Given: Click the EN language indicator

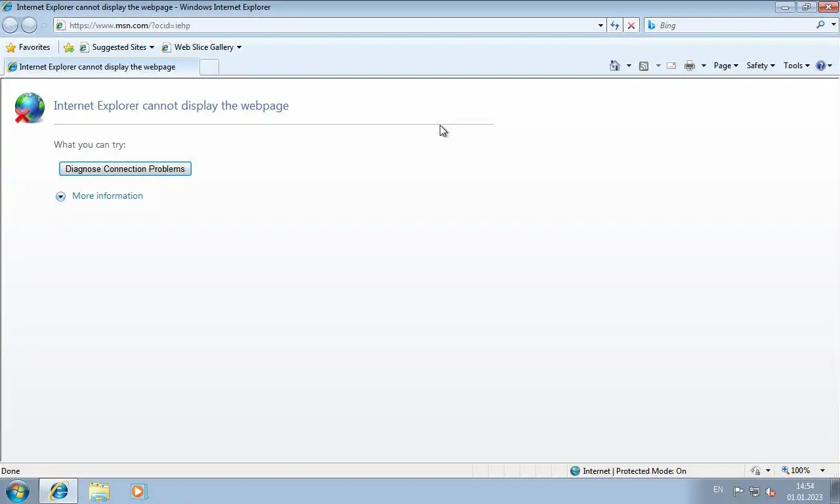Looking at the screenshot, I should (x=718, y=490).
